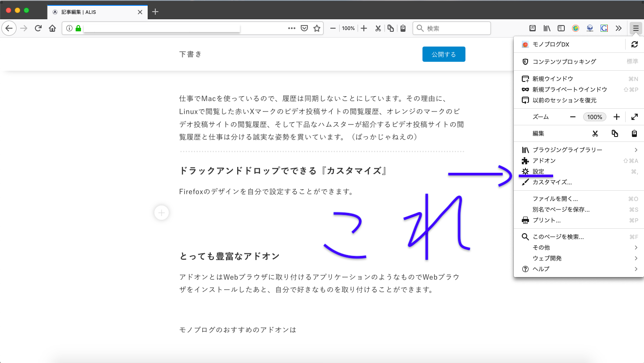Open a new tab with plus button
The image size is (644, 363).
tap(155, 12)
